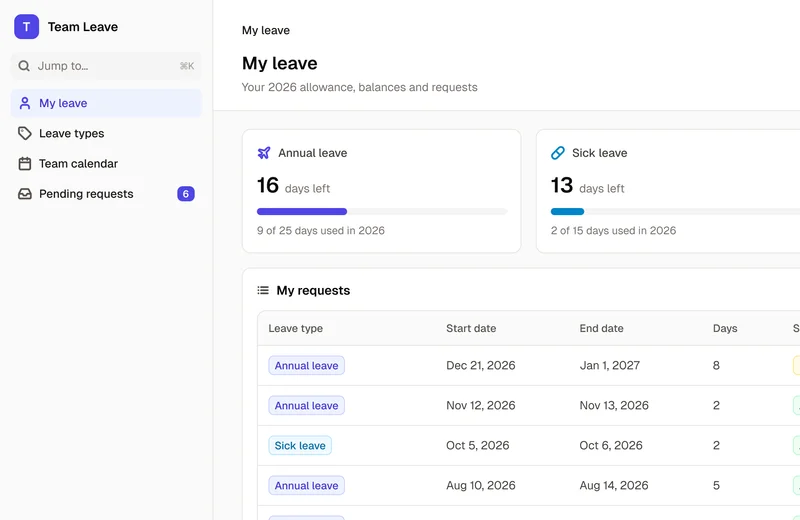The height and width of the screenshot is (520, 800).
Task: Click the My requests section heading
Action: coord(313,290)
